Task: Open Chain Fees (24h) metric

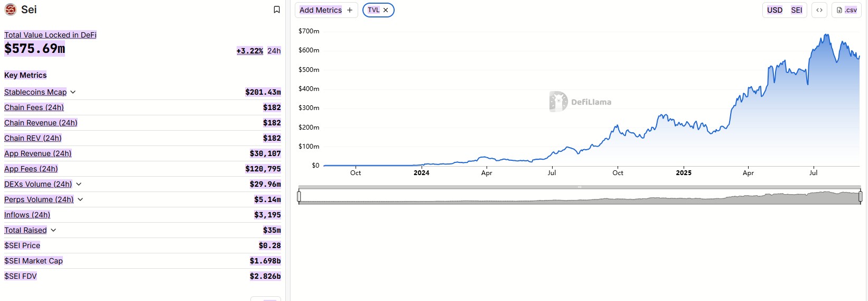Action: [34, 107]
